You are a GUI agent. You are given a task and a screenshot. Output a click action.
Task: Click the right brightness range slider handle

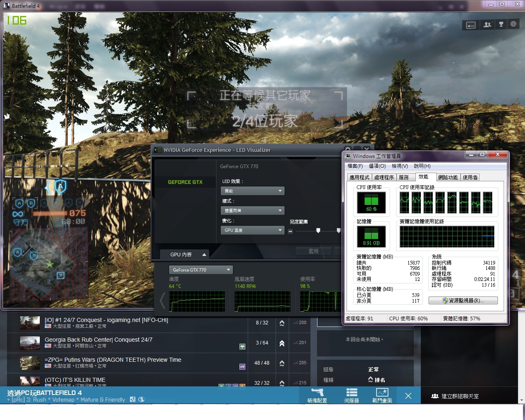(338, 231)
